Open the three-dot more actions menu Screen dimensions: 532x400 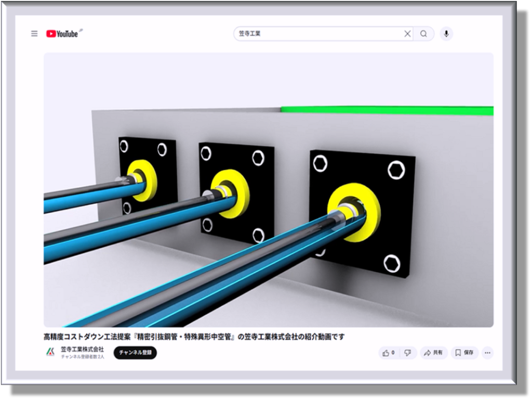487,353
